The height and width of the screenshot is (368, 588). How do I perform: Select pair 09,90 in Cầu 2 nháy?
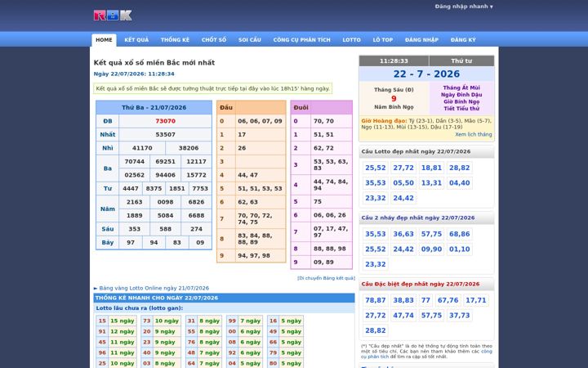click(x=432, y=249)
